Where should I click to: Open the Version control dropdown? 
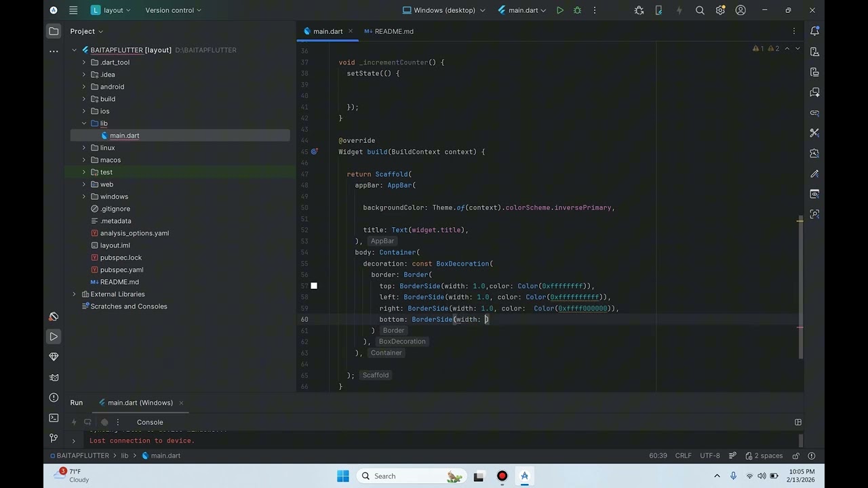click(174, 10)
